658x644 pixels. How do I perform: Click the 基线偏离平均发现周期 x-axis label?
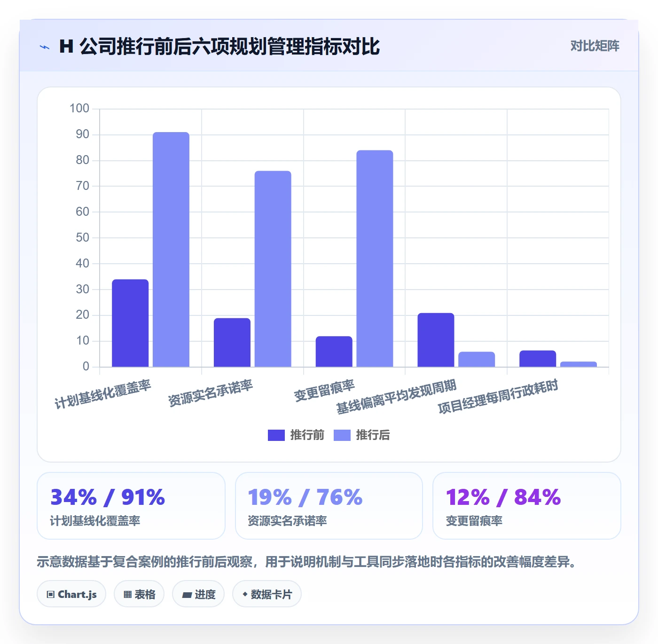tap(396, 397)
